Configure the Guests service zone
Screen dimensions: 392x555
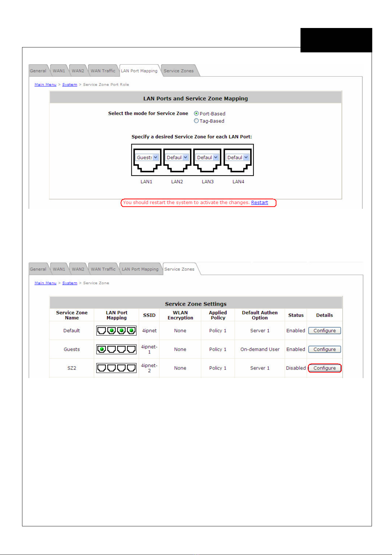click(x=325, y=349)
